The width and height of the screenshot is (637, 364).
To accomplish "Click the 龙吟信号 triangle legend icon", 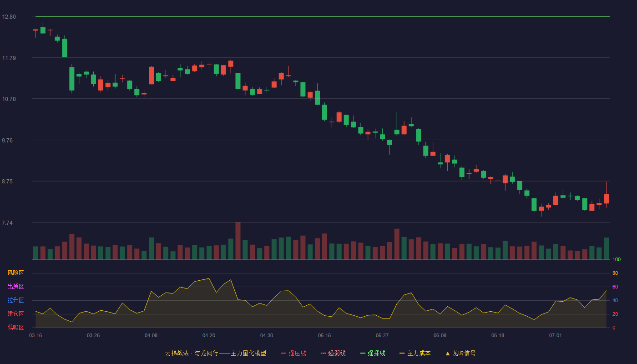I will click(448, 353).
